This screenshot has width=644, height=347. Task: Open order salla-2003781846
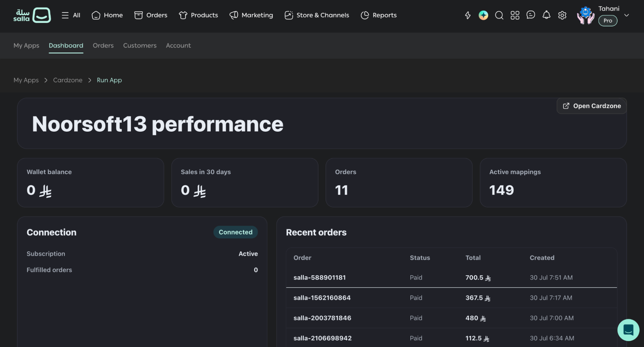(322, 318)
